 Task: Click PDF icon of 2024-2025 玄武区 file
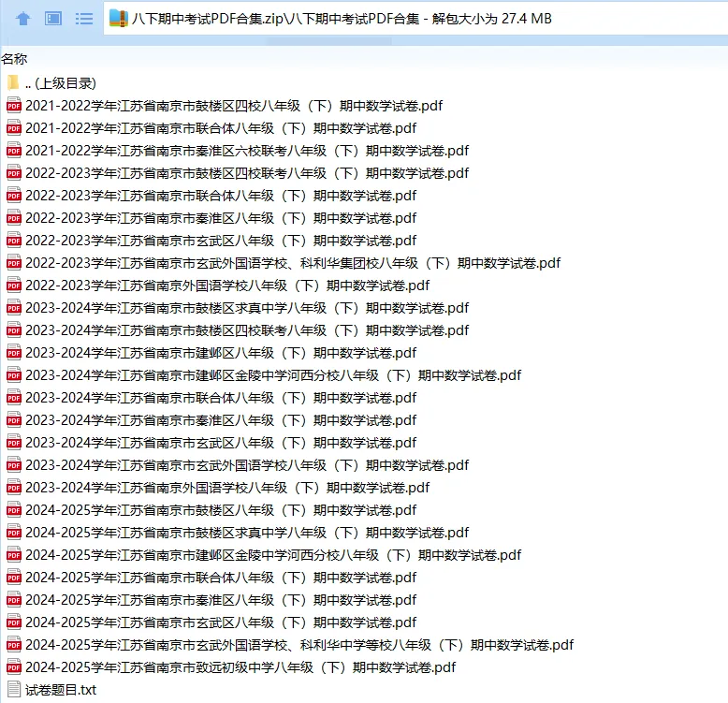pyautogui.click(x=14, y=622)
